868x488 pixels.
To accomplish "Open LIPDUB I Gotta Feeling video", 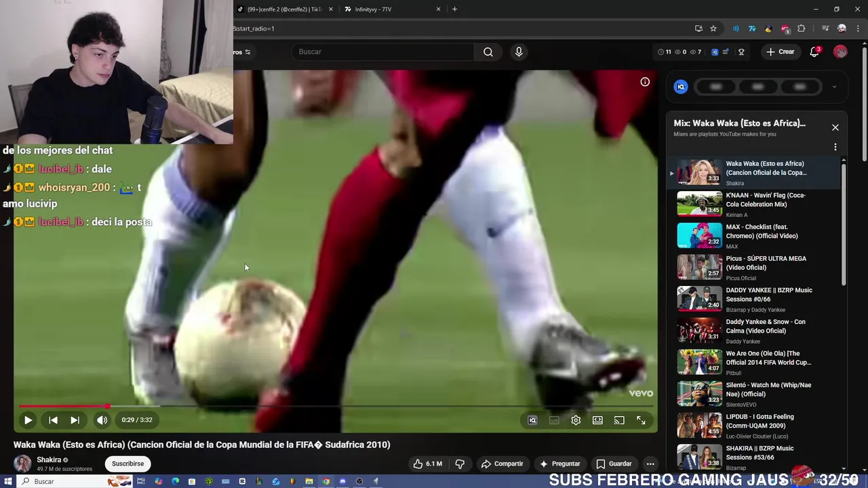I will tap(754, 426).
